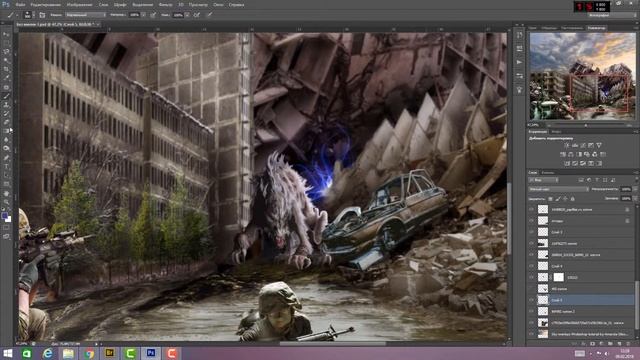Screen dimensions: 640x360
Task: Add an Invert adjustment
Action: point(567,163)
